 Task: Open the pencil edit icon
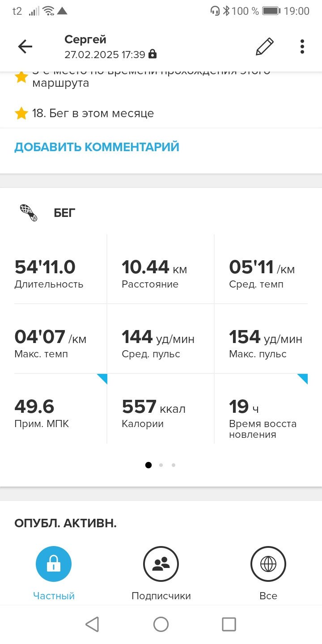(x=264, y=47)
